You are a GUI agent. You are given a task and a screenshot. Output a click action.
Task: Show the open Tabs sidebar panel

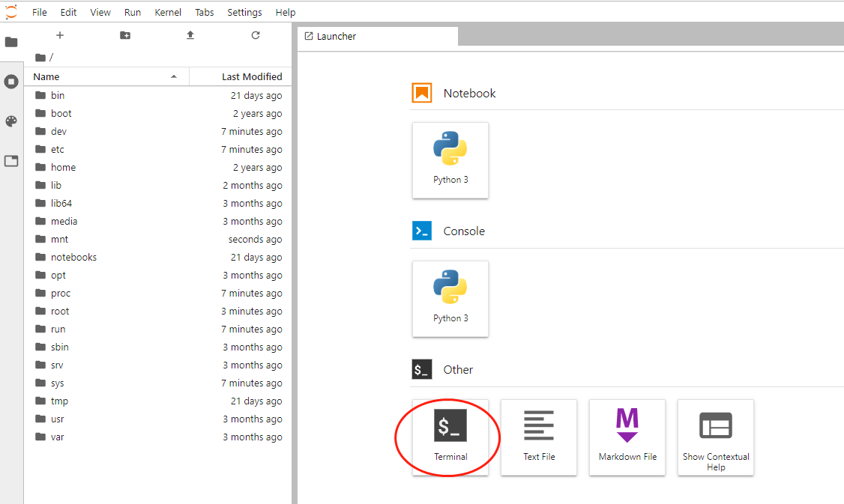(x=11, y=161)
